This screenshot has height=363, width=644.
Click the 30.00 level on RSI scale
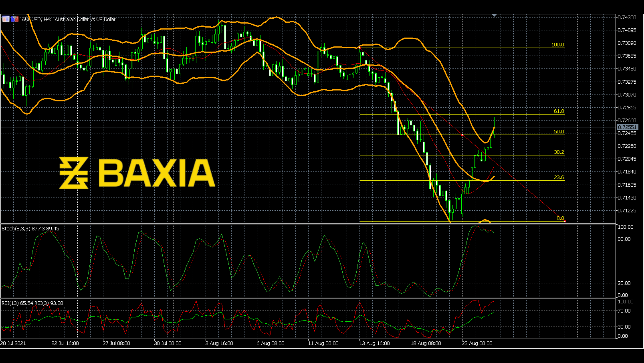tap(624, 327)
